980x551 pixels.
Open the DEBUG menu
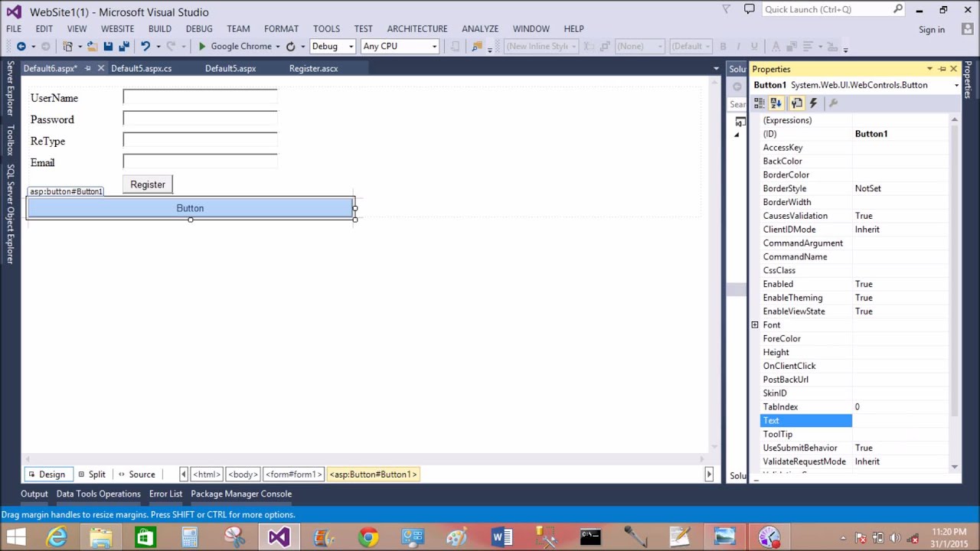199,28
